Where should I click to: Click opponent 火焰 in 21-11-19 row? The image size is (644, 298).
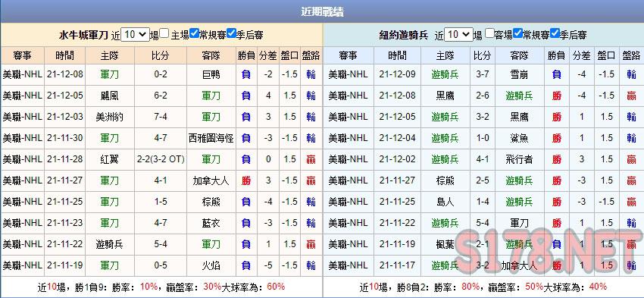(211, 266)
